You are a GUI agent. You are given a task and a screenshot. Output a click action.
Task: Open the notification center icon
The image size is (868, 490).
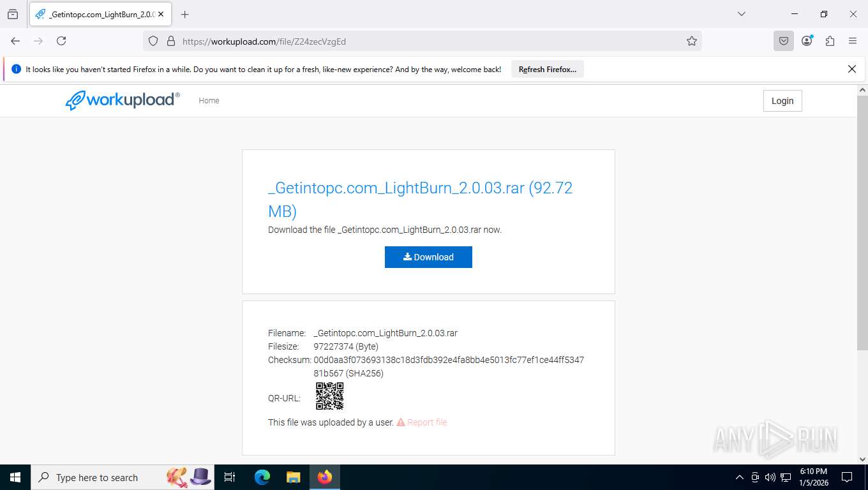[x=847, y=477]
